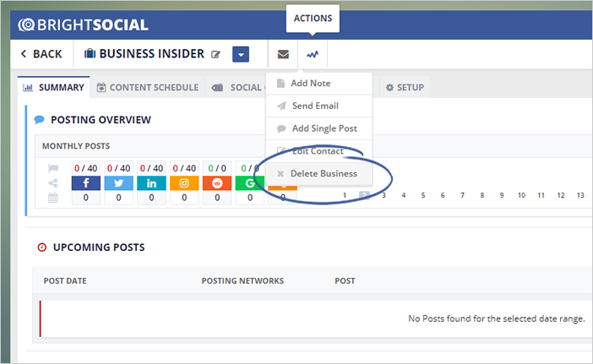
Task: Click the Actions activity graph icon
Action: point(313,54)
